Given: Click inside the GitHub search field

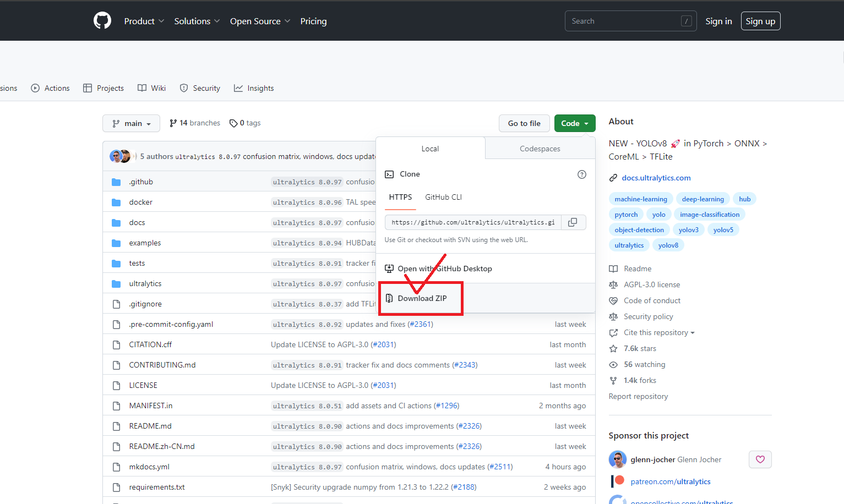Looking at the screenshot, I should point(630,21).
